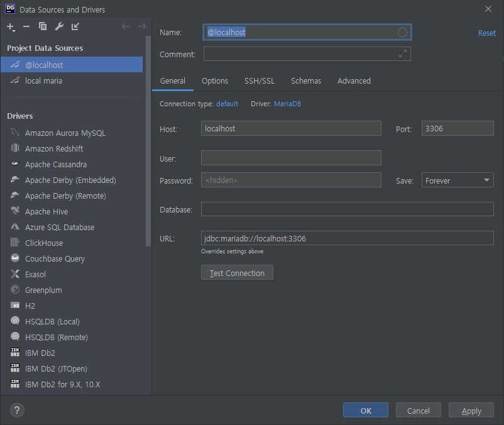The image size is (504, 425).
Task: Click the color circle in Name field
Action: pyautogui.click(x=402, y=32)
